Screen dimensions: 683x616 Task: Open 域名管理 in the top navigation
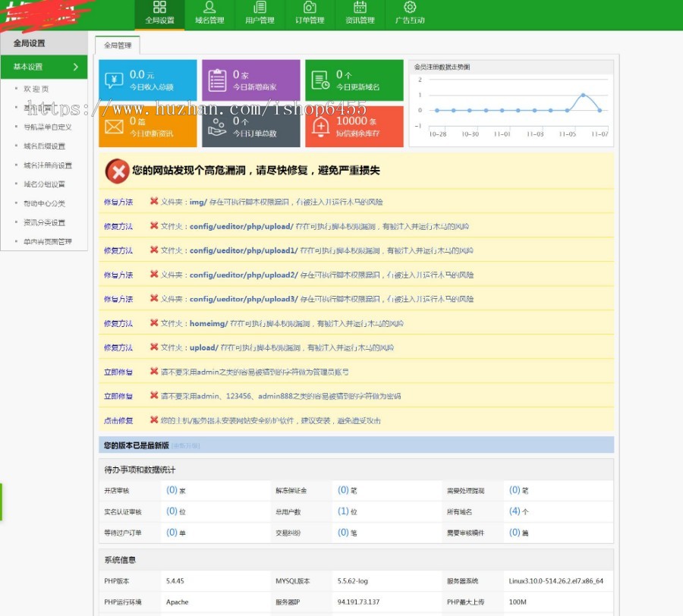[209, 14]
